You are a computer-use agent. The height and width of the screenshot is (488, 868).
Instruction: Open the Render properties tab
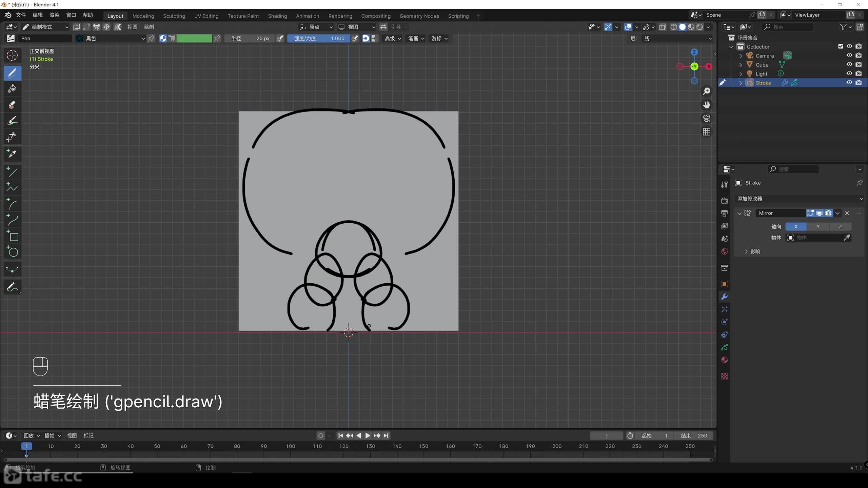coord(725,201)
